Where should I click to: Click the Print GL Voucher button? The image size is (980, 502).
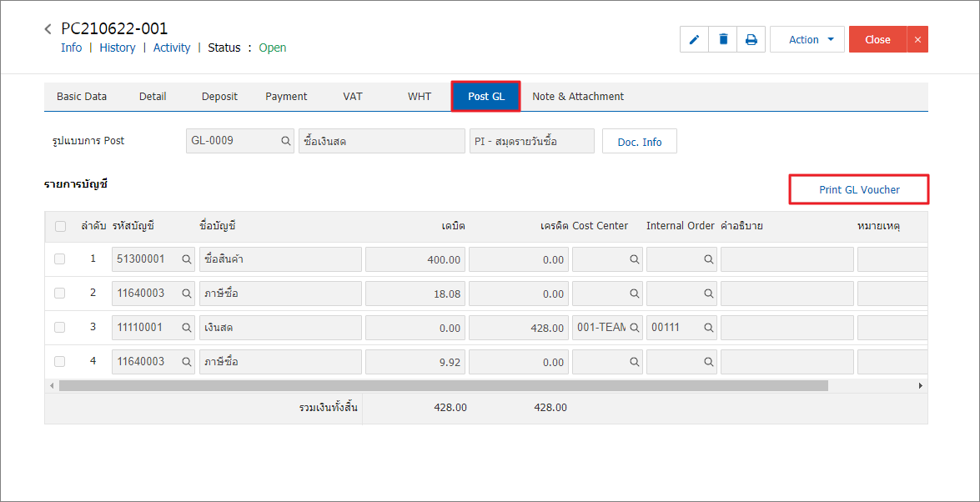pos(859,189)
